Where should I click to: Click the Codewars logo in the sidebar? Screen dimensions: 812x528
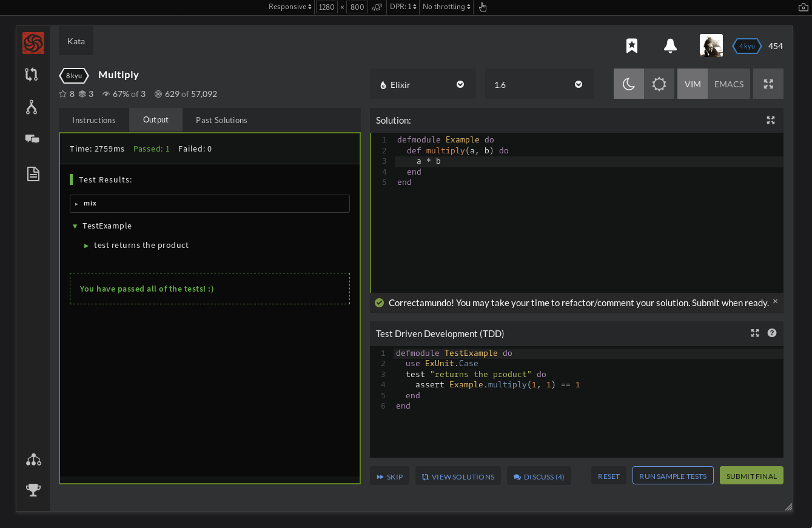(x=33, y=43)
